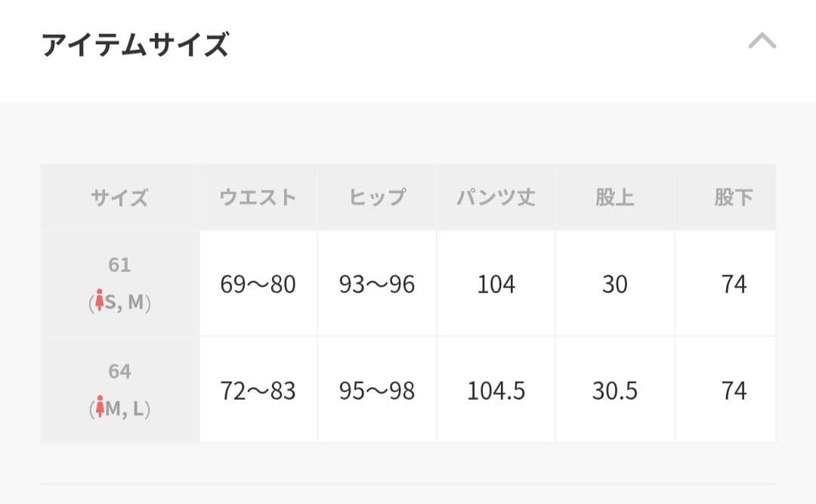This screenshot has height=504, width=816.
Task: Click size 61 row label
Action: (119, 284)
